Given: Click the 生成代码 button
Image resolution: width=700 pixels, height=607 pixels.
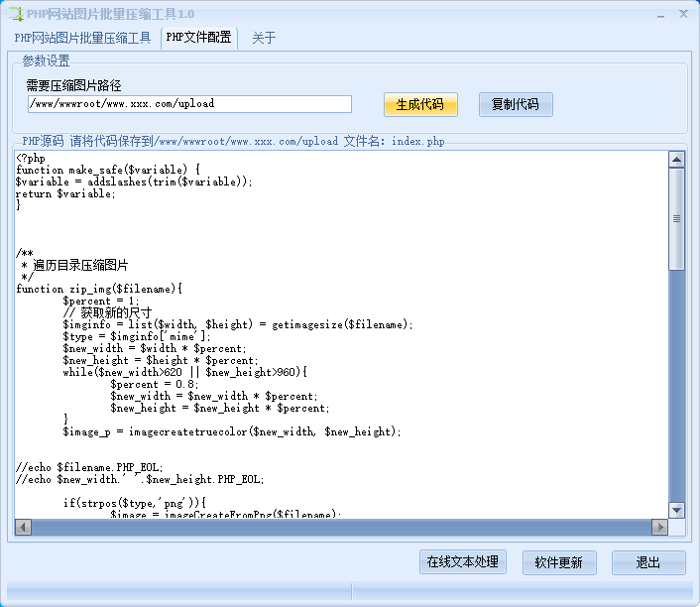Looking at the screenshot, I should pos(420,104).
